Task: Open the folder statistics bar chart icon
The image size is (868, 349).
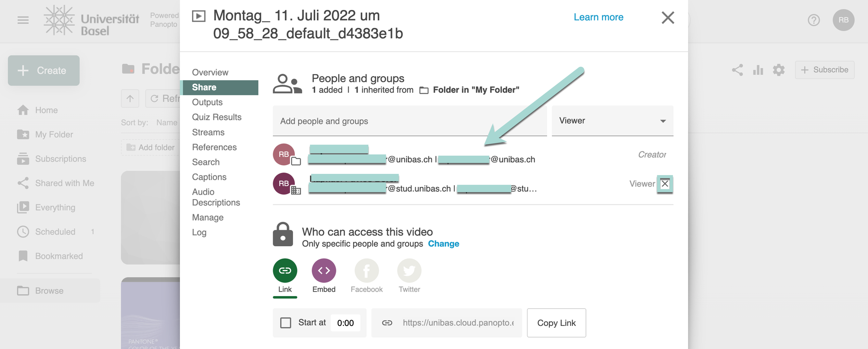Action: (x=758, y=70)
